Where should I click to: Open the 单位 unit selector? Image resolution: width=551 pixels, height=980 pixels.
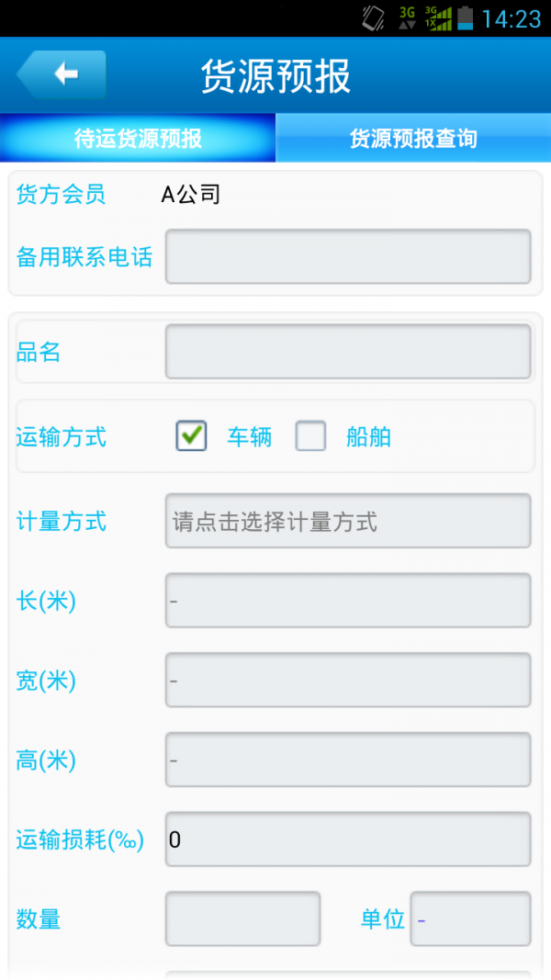coord(470,918)
